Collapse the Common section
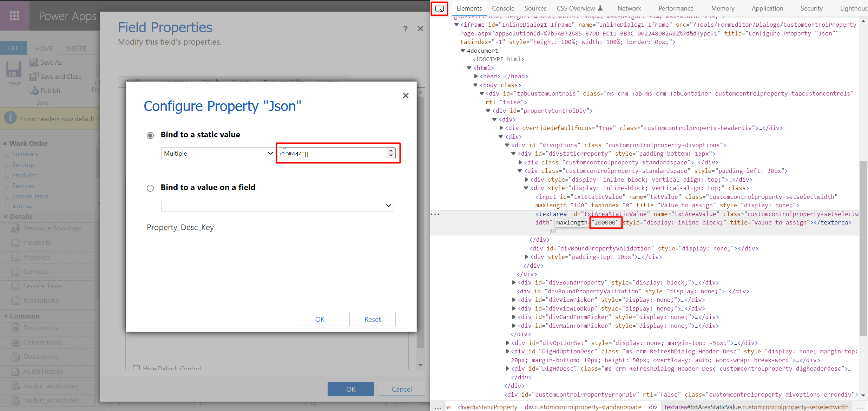868x411 pixels. click(5, 316)
